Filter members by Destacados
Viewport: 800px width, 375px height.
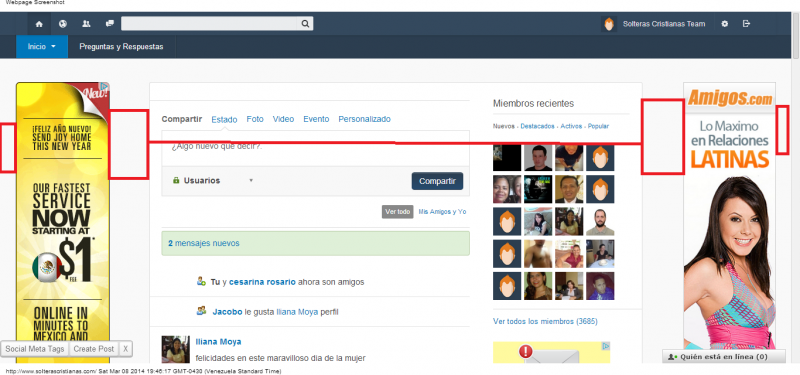(537, 126)
